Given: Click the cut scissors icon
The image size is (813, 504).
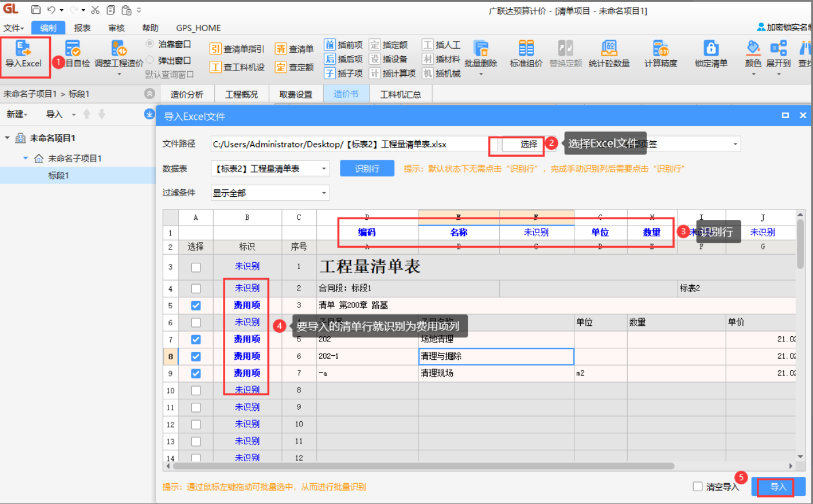Looking at the screenshot, I should click(95, 10).
